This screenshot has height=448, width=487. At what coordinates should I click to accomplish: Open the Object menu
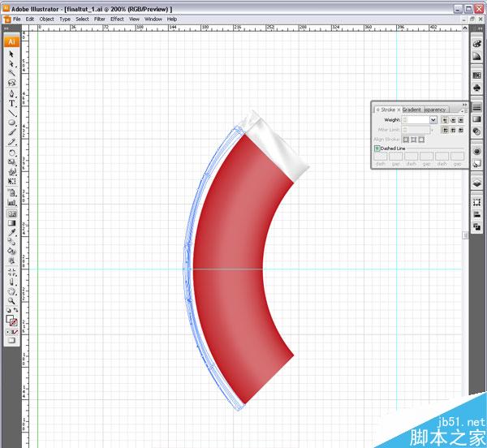tap(46, 19)
